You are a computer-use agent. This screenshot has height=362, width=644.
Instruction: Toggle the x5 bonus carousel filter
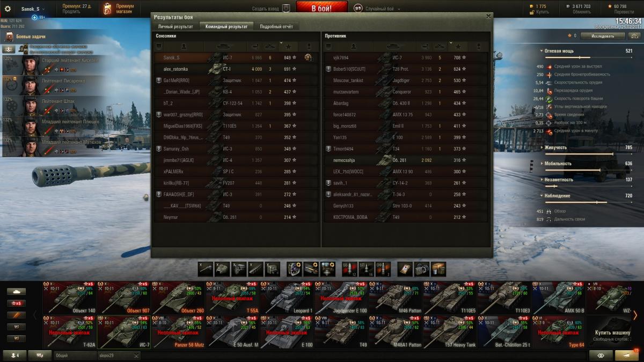[16, 303]
